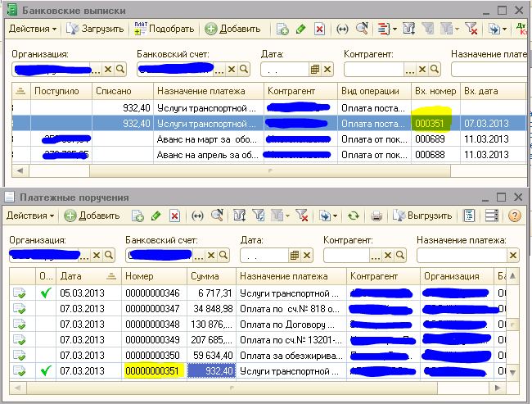The image size is (532, 404).
Task: Open Банковский счет selection ellipsis in Банковские выписки
Action: click(x=219, y=70)
